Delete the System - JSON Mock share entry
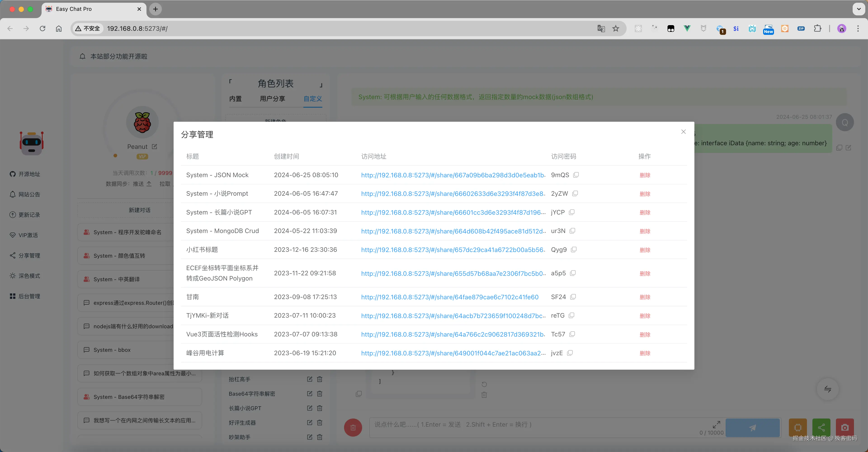 (x=645, y=175)
